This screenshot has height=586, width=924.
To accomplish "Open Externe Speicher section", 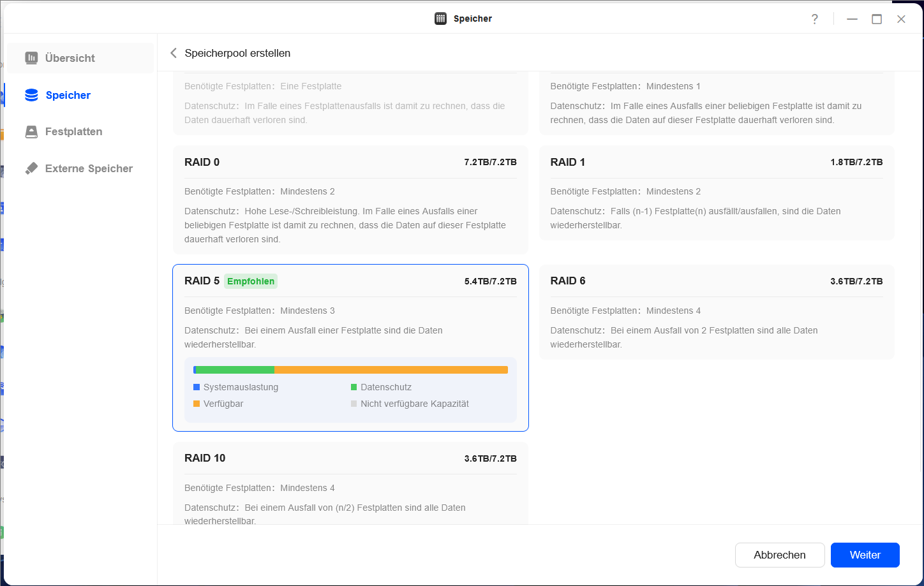I will (89, 168).
